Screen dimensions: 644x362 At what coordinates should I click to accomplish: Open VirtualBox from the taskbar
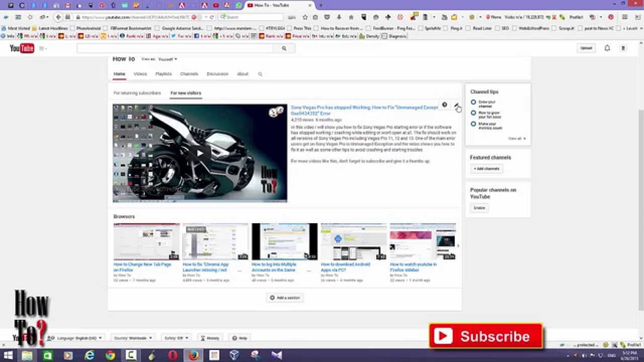click(235, 355)
